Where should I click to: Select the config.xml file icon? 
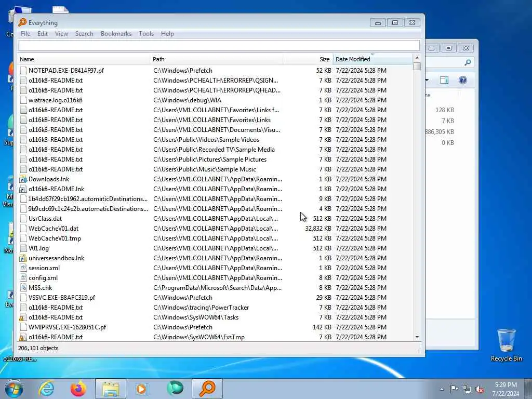click(x=23, y=277)
